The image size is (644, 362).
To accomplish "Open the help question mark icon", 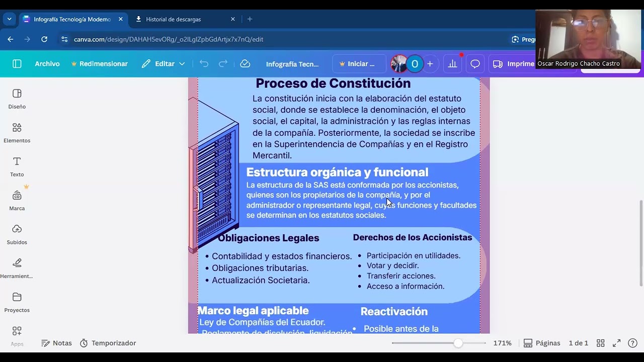I will click(633, 343).
